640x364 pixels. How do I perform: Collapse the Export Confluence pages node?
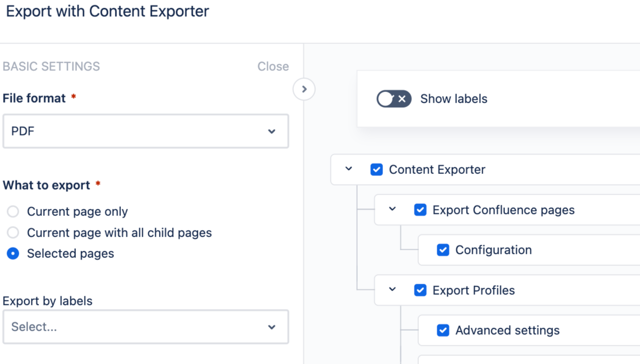(x=392, y=209)
